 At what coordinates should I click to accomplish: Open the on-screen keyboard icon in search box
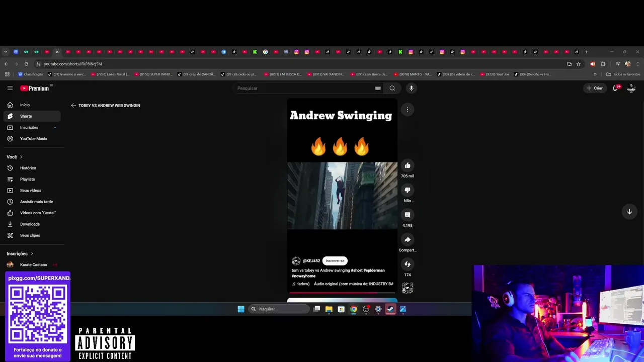(x=378, y=88)
